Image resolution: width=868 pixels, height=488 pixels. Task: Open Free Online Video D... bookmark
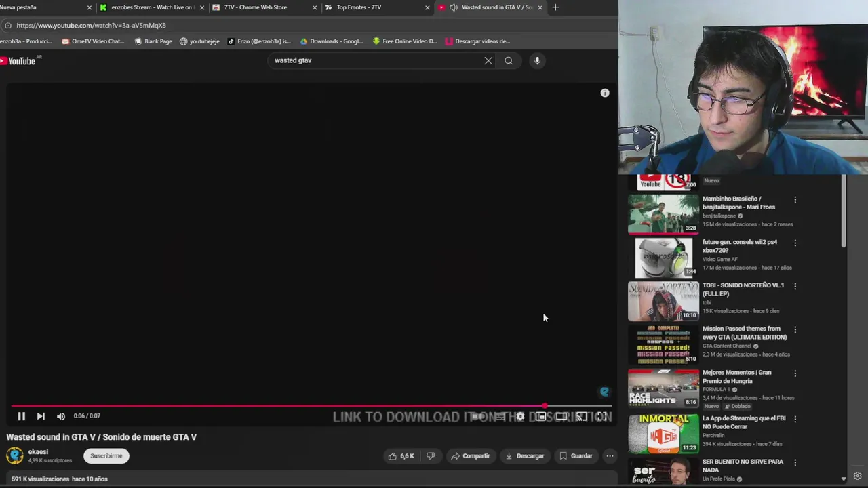point(405,41)
